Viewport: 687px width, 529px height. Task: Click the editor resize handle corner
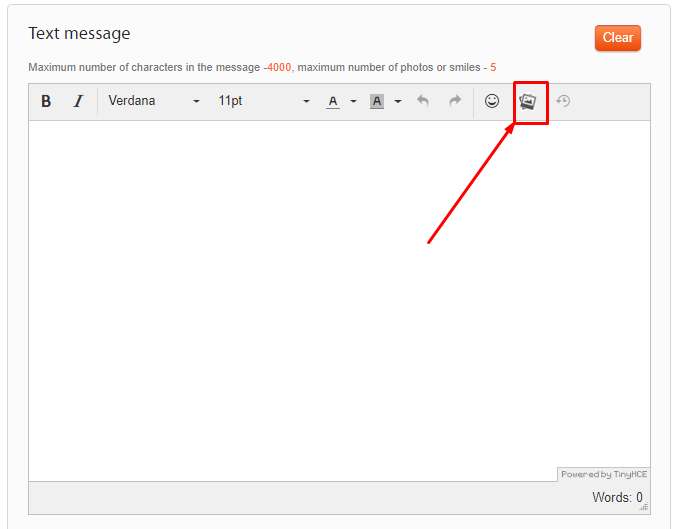(644, 507)
